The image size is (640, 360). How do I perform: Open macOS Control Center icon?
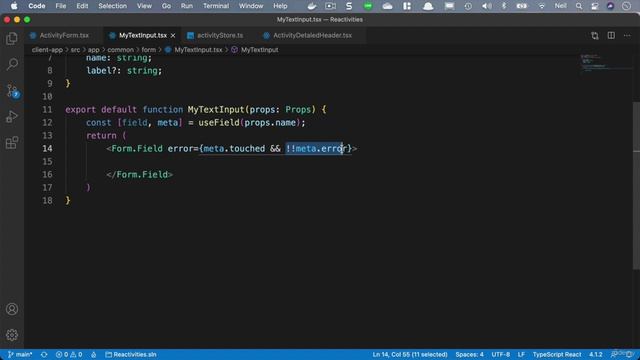click(x=595, y=6)
